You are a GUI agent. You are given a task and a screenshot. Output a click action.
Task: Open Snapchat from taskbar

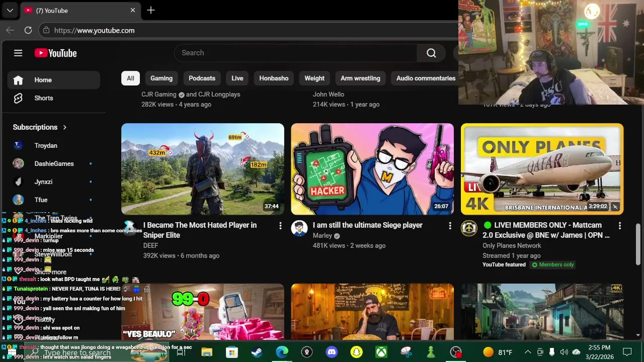tap(356, 352)
